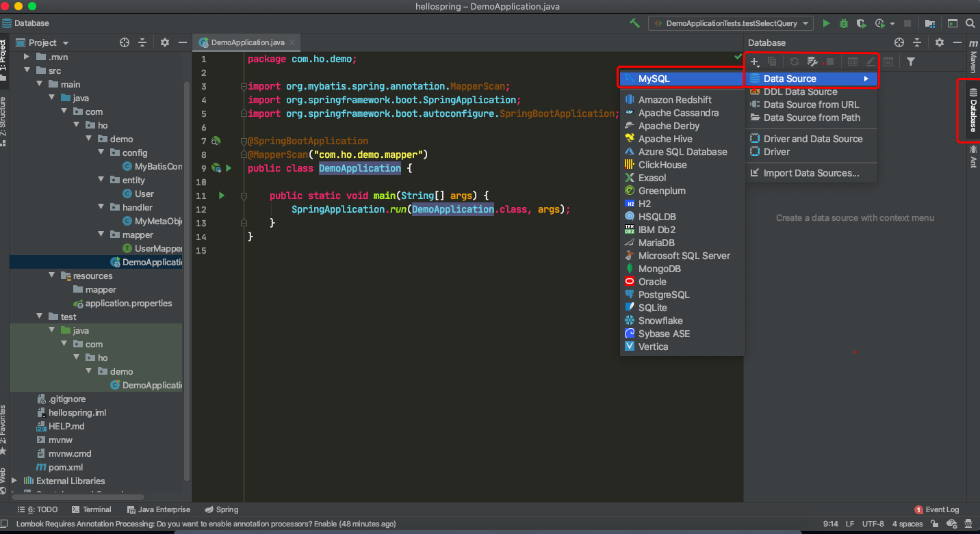Image resolution: width=980 pixels, height=534 pixels.
Task: Click the Project tree vertical scrollbar
Action: pos(187,280)
